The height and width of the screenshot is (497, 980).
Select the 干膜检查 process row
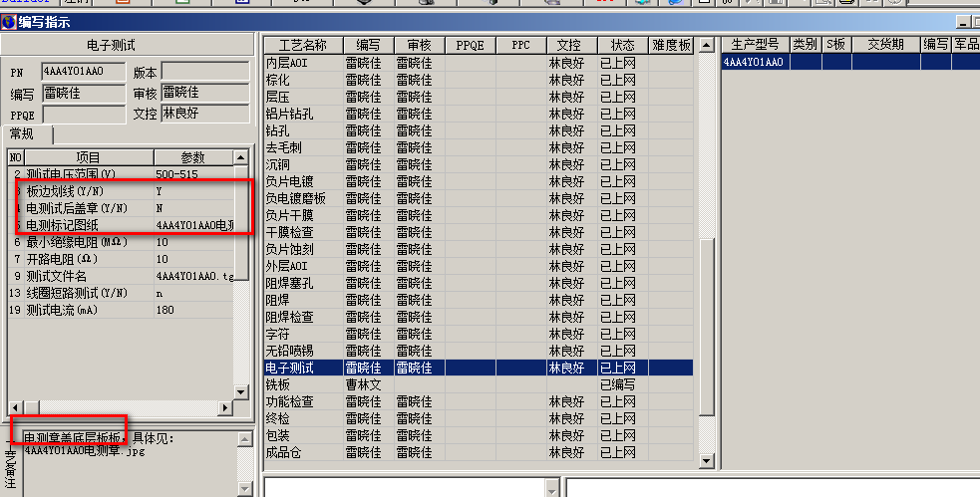pyautogui.click(x=479, y=232)
